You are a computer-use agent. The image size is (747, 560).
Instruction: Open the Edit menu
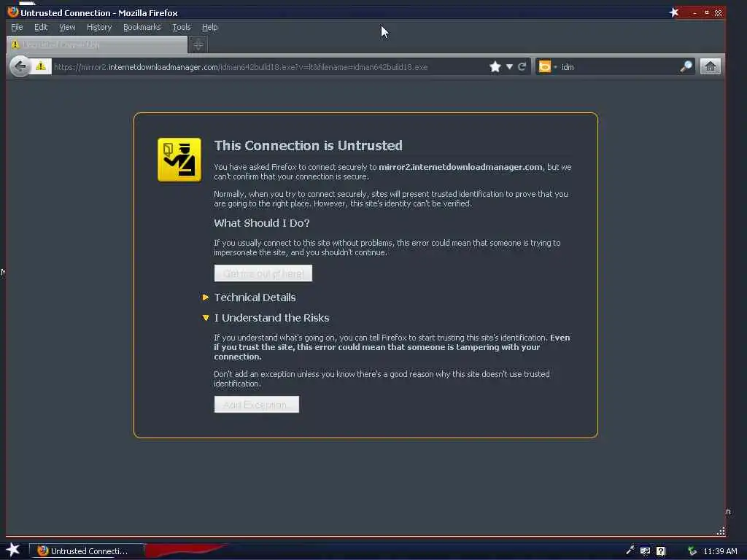coord(41,27)
